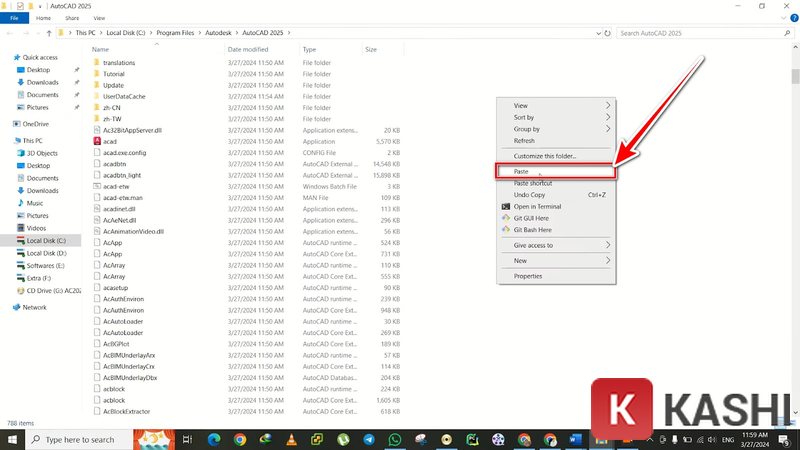This screenshot has height=450, width=800.
Task: Switch to the Share ribbon tab
Action: tap(72, 18)
